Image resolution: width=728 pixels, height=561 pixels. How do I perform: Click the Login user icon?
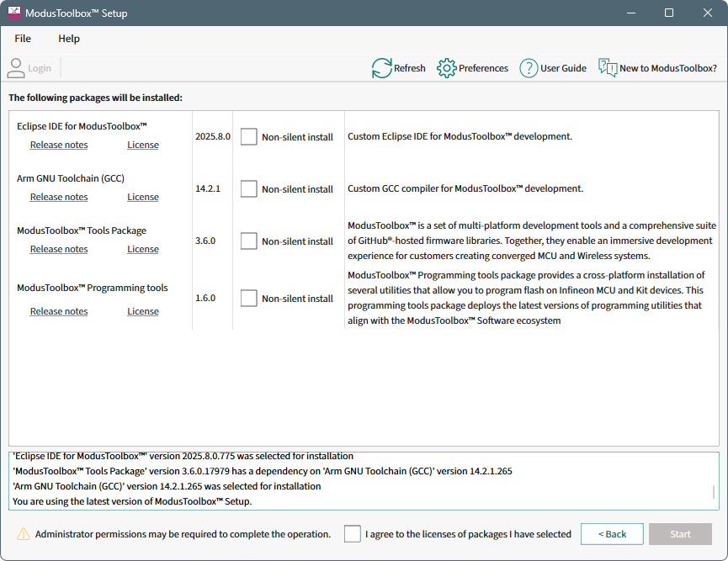point(16,68)
